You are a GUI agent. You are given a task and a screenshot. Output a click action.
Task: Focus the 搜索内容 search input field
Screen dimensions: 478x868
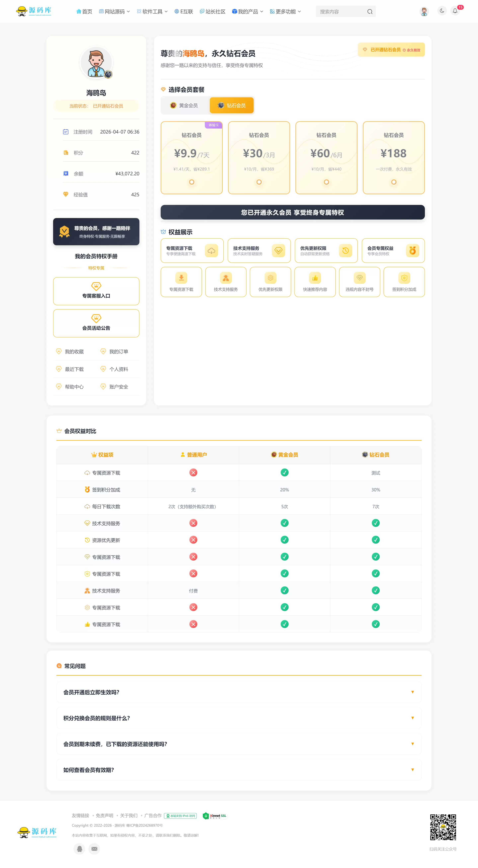[x=341, y=11]
